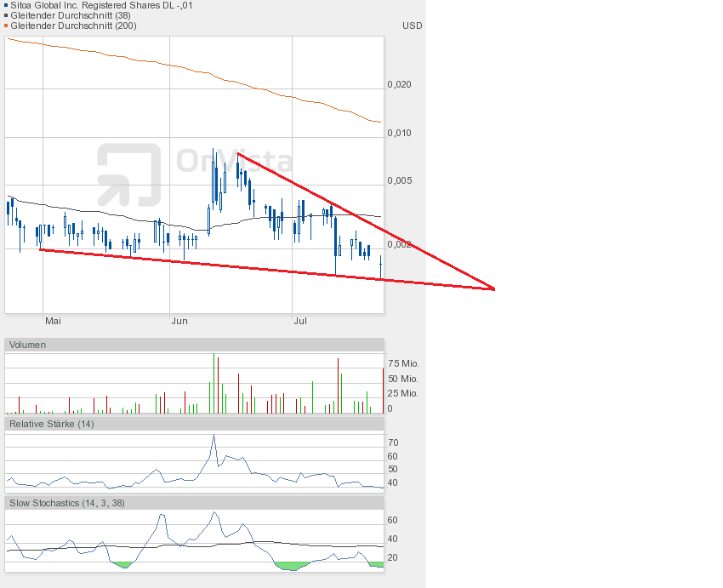This screenshot has height=588, width=723.
Task: Click the tallest green volume bar in June
Action: pos(213,383)
